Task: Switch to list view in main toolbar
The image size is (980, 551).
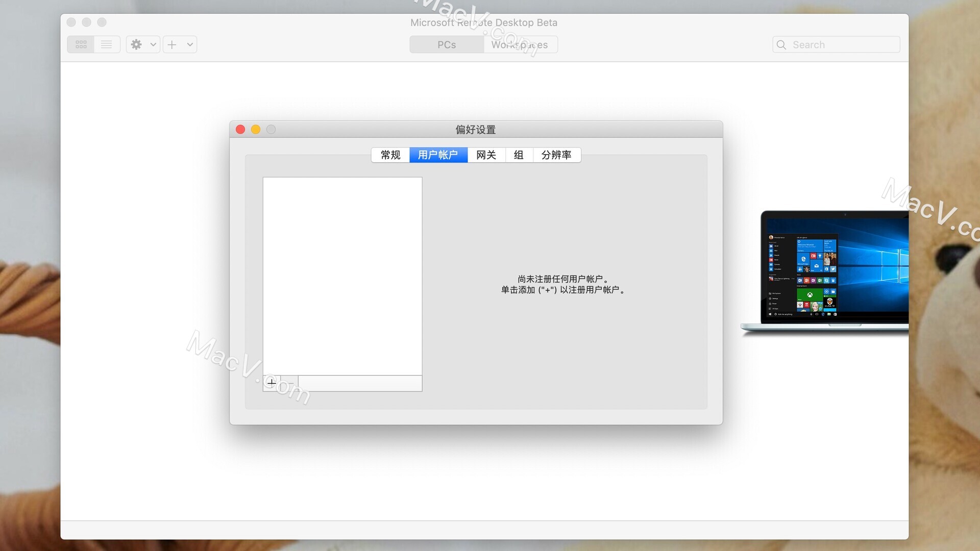Action: pos(107,44)
